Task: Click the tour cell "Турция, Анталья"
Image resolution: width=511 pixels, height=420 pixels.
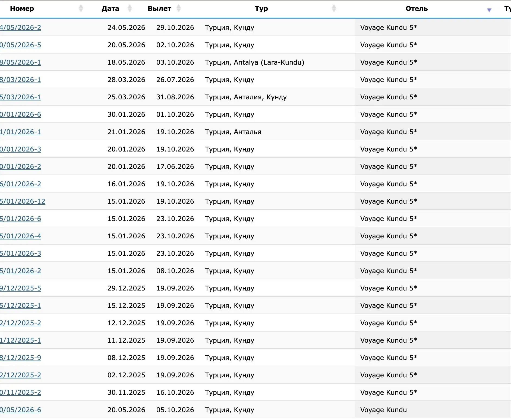Action: click(233, 132)
